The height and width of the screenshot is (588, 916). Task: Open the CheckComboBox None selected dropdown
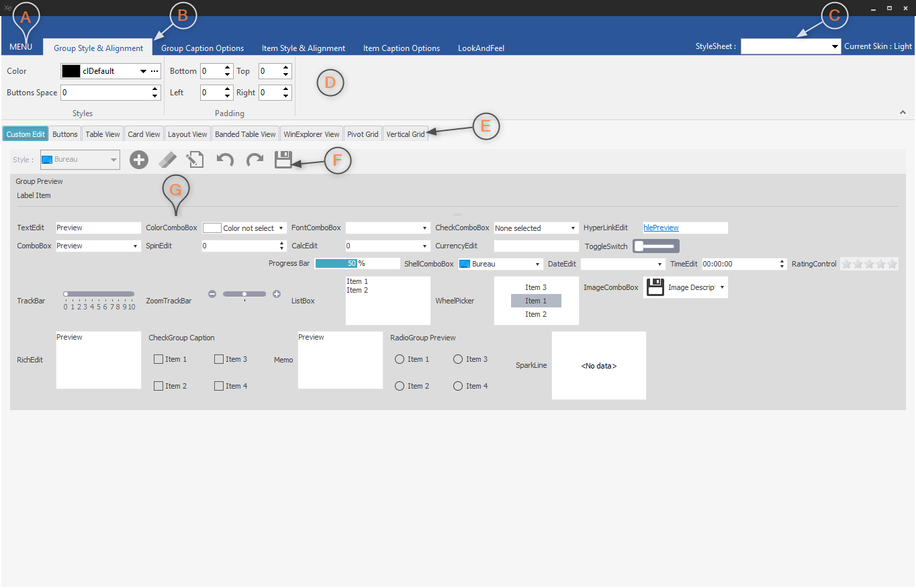(x=573, y=228)
